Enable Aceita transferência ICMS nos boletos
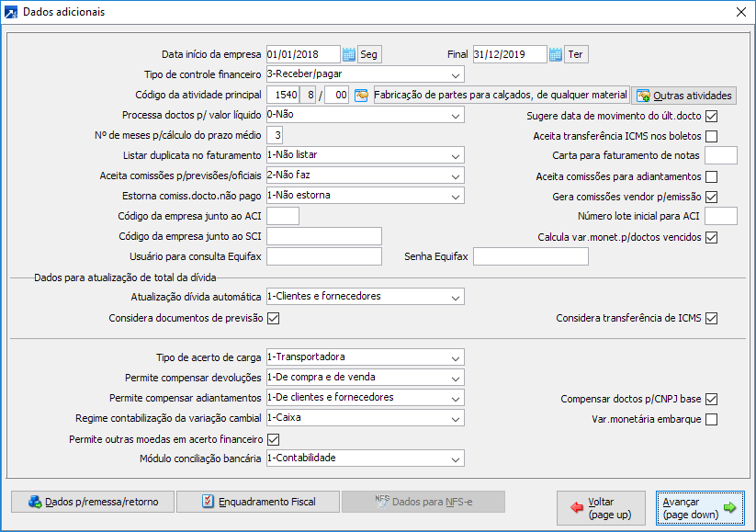The image size is (756, 532). [x=711, y=137]
